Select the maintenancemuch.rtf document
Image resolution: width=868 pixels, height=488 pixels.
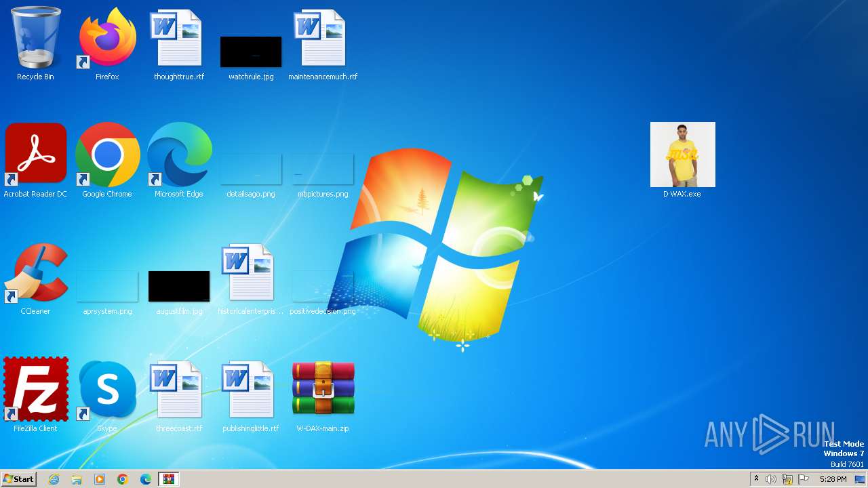tap(323, 44)
